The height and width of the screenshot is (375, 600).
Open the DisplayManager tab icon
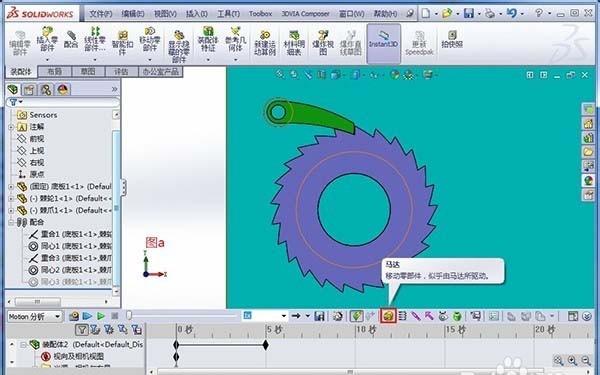tap(63, 90)
